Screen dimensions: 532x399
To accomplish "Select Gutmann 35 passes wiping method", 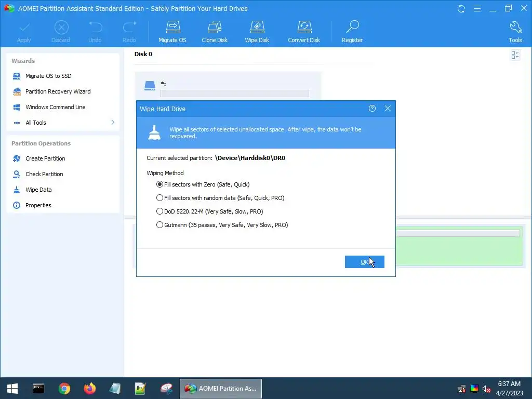I will [x=222, y=225].
